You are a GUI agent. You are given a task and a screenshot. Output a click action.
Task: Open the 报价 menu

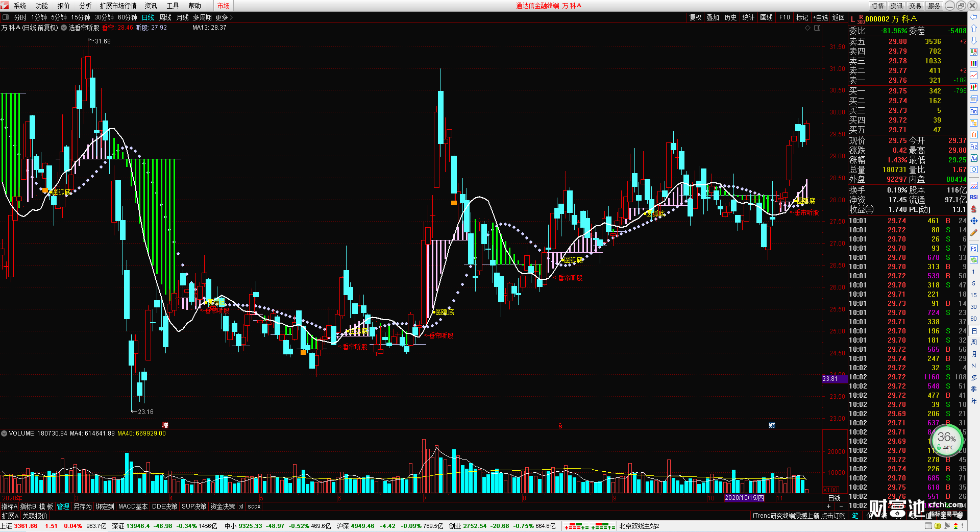point(64,6)
